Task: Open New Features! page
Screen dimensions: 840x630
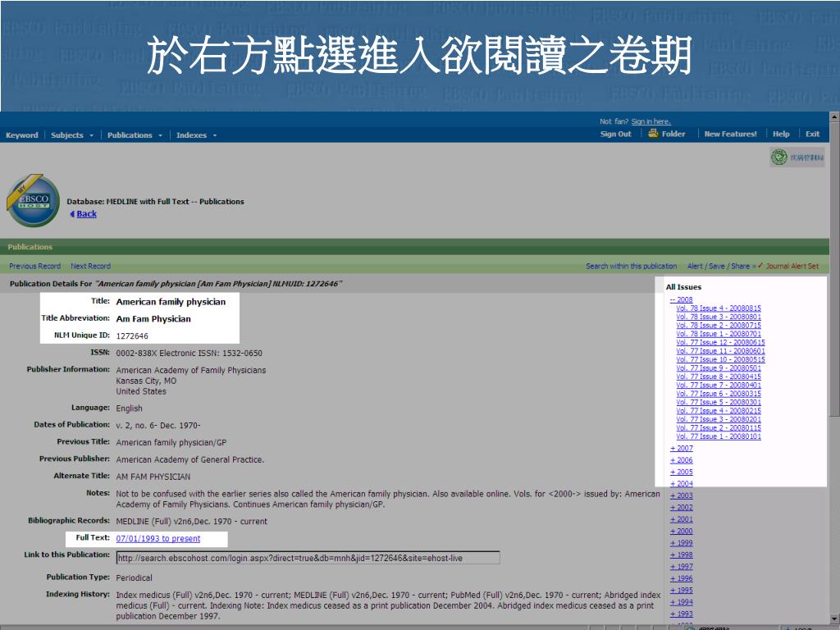Action: pos(730,134)
